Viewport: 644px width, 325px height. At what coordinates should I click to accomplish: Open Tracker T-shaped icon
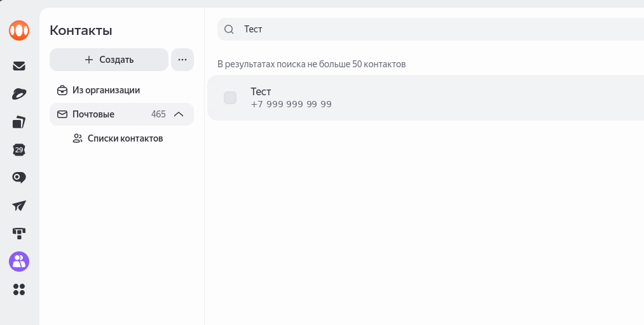tap(19, 234)
